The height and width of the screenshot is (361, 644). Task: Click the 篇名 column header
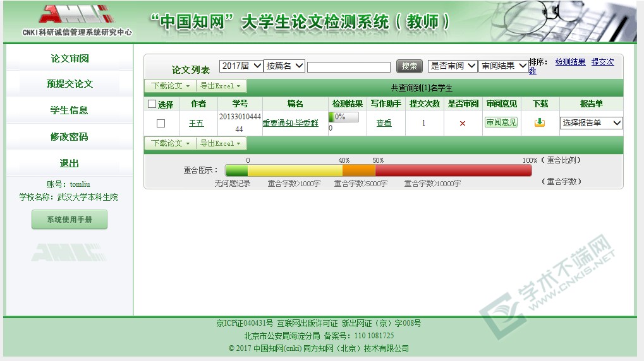[x=295, y=104]
